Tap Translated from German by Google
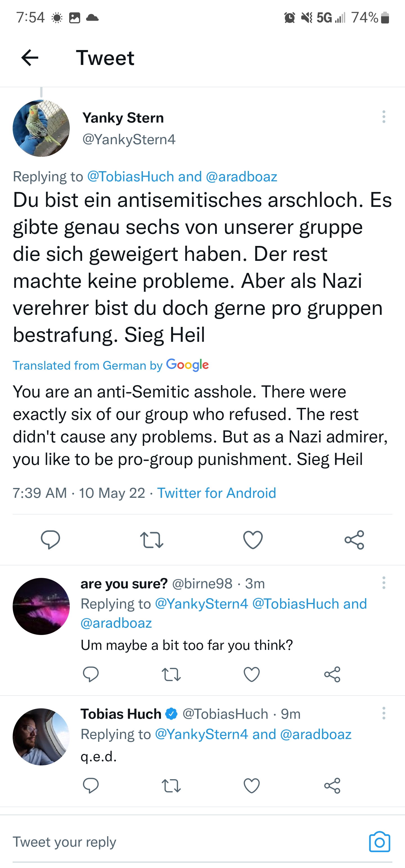The width and height of the screenshot is (405, 868). click(111, 365)
